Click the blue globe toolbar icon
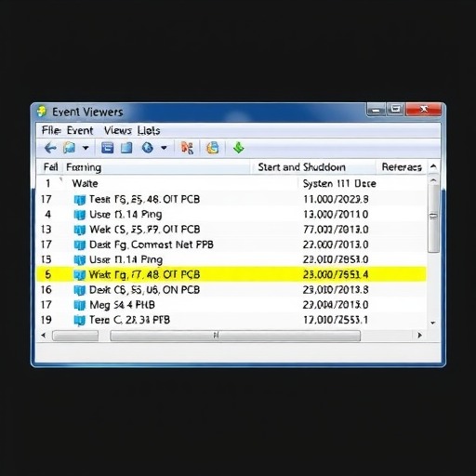The image size is (476, 476). pos(148,148)
